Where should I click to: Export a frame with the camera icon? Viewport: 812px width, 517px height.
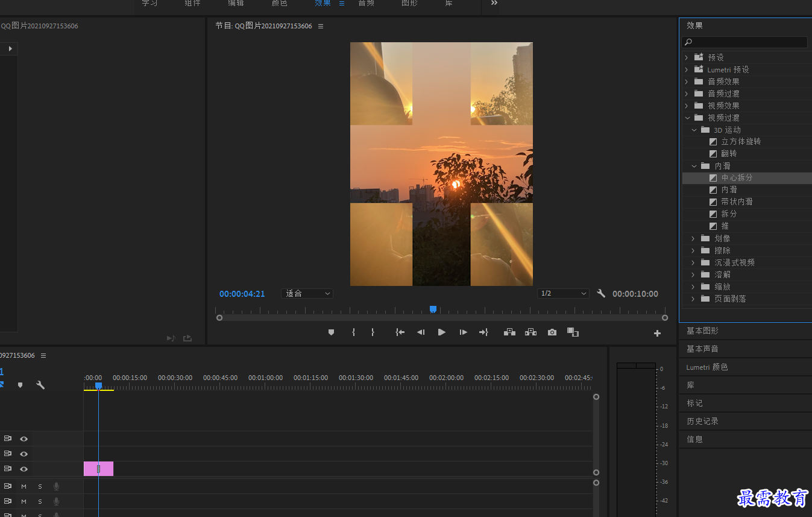pyautogui.click(x=552, y=332)
